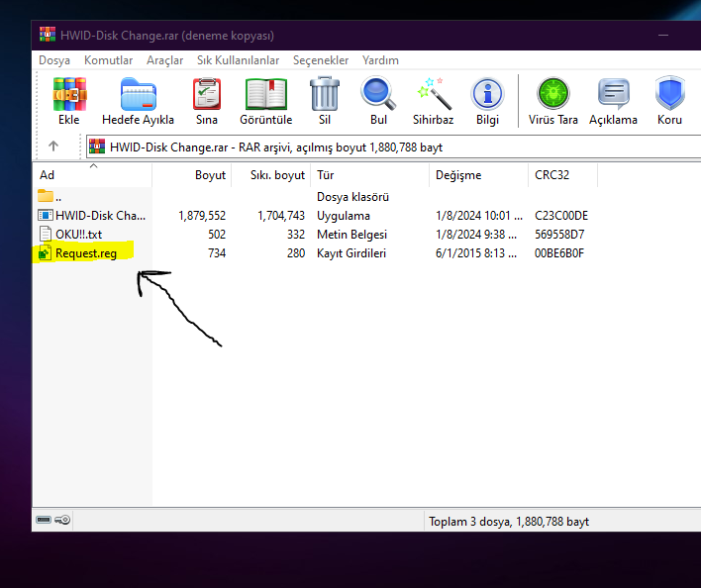This screenshot has width=701, height=588.
Task: Click size value 1,879,552
Action: pos(202,216)
